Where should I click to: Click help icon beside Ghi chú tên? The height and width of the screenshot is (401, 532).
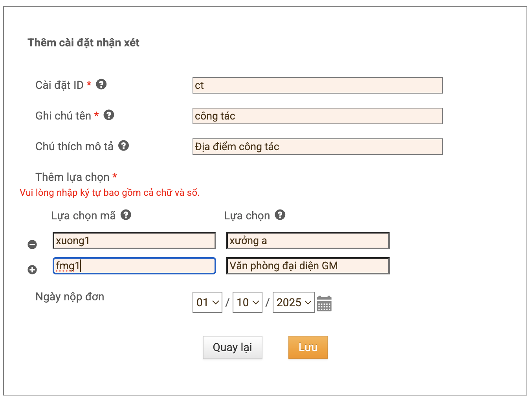pos(109,115)
